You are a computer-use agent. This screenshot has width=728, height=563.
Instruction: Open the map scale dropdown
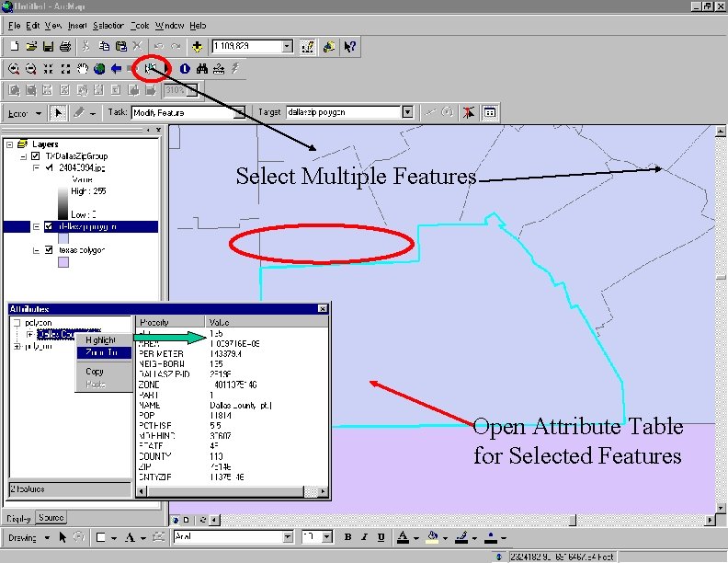287,46
